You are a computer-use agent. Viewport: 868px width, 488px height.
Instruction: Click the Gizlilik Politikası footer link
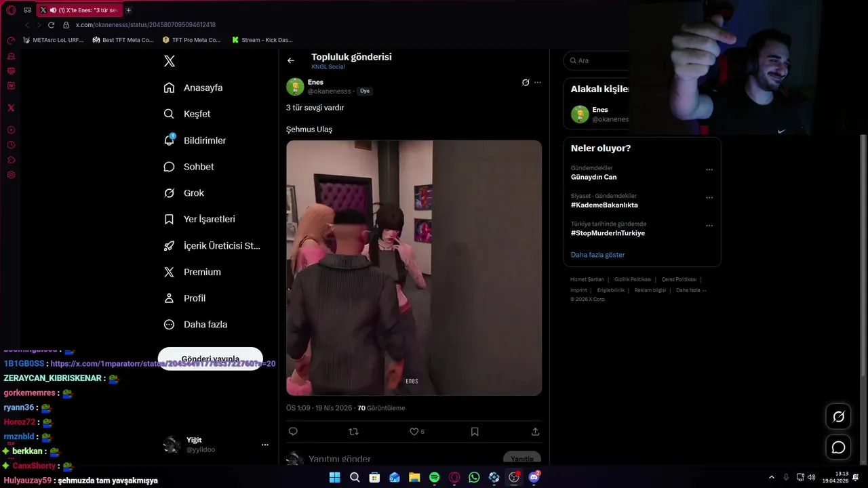click(633, 279)
